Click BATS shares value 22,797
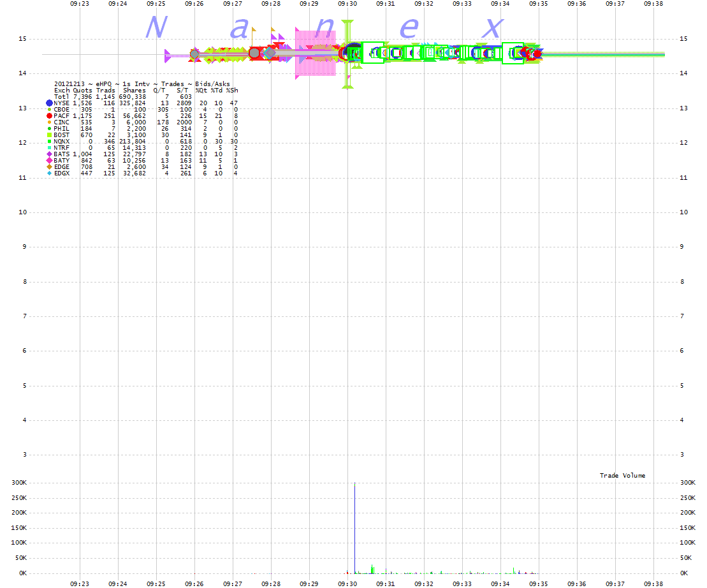 [x=135, y=154]
